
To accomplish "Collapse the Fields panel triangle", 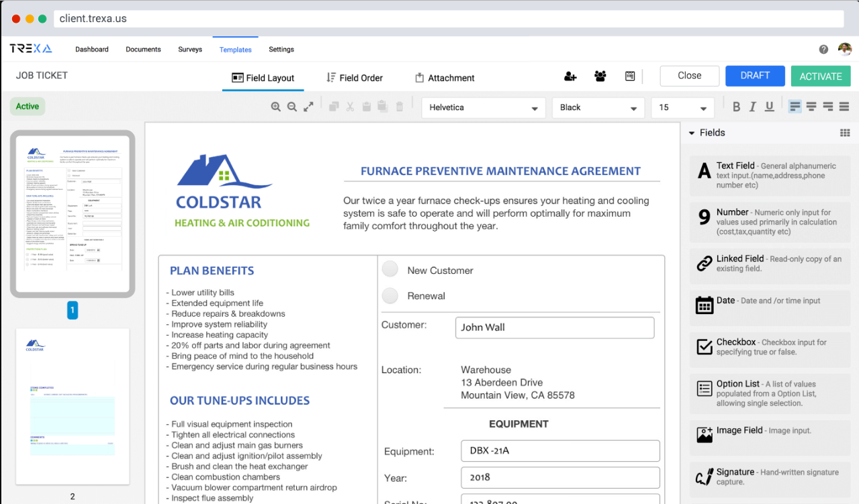I will pyautogui.click(x=692, y=133).
